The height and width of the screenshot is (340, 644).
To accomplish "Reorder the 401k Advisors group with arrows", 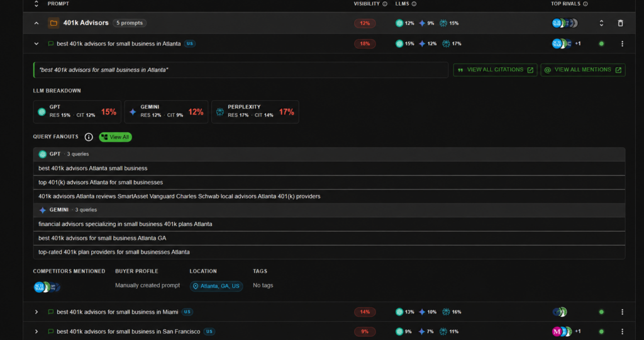I will coord(601,23).
